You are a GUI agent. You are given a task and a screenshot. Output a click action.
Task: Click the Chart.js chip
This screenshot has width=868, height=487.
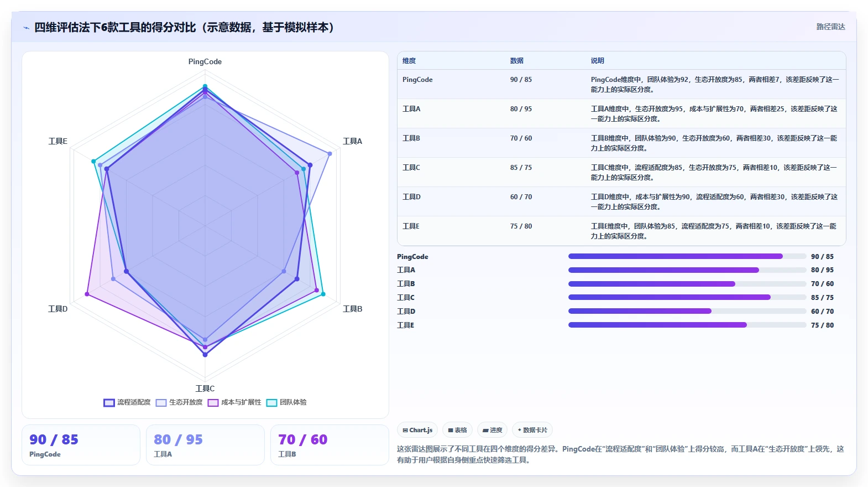(417, 430)
